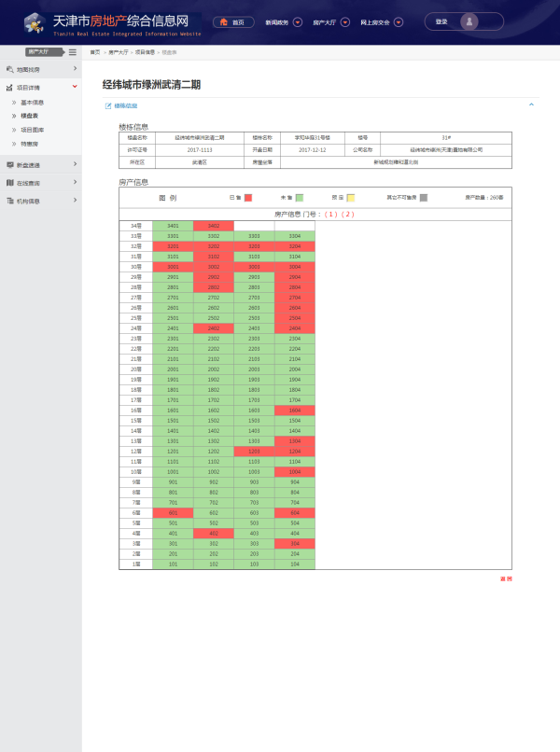Viewport: 560px width, 752px height.
Task: Click the 登录 login button
Action: (x=441, y=21)
